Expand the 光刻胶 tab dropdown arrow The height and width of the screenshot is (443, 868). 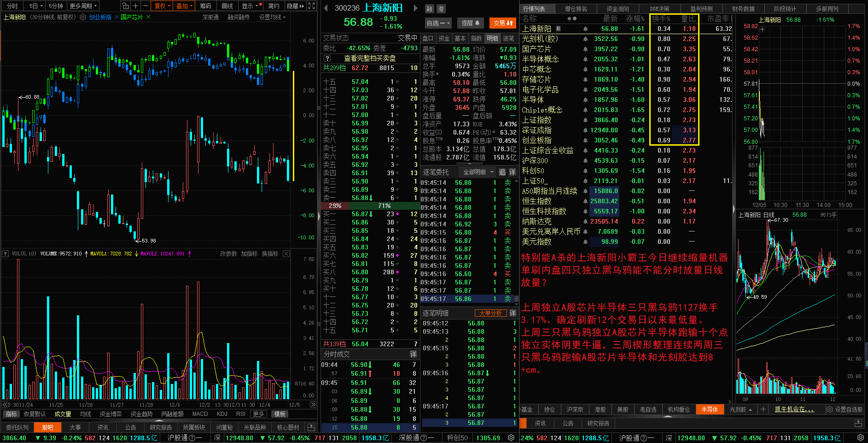pos(750,409)
